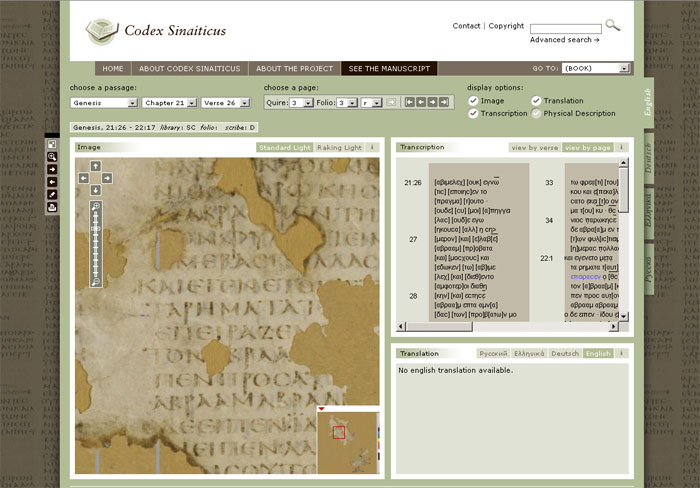Pan the manuscript image upward
Image resolution: width=700 pixels, height=488 pixels.
96,166
